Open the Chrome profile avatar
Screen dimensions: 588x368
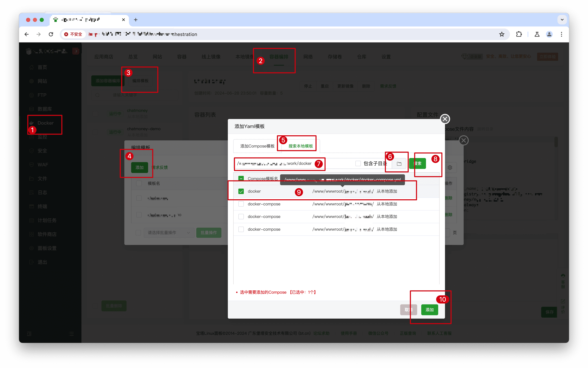click(549, 34)
